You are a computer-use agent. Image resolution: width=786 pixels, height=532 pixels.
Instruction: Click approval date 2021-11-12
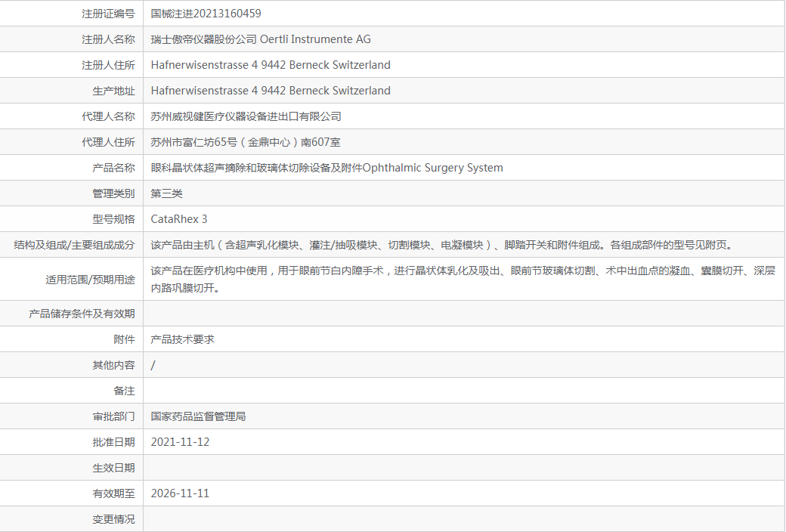point(180,442)
